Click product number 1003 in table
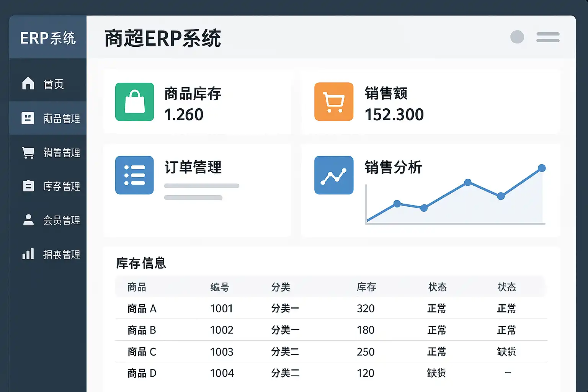This screenshot has width=588, height=392. tap(222, 352)
